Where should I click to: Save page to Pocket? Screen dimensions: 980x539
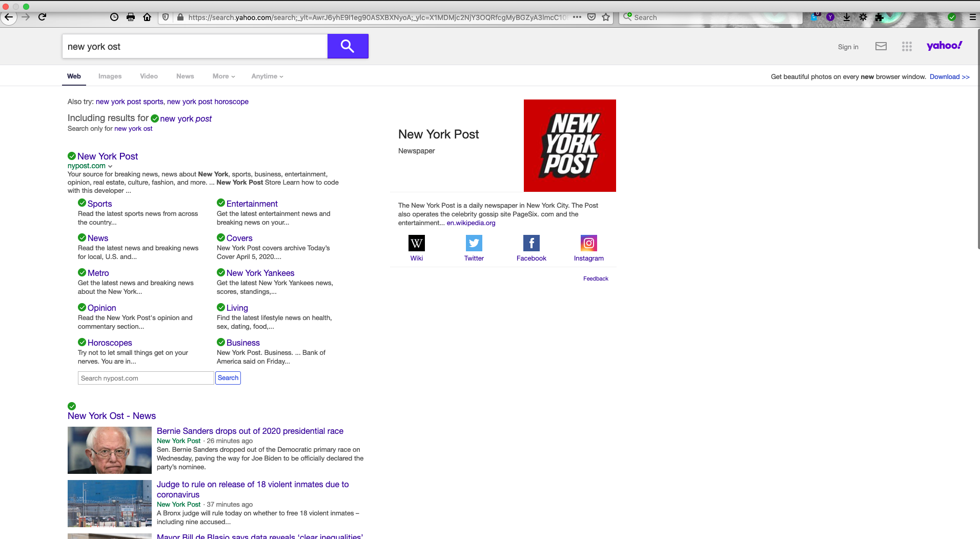(591, 17)
